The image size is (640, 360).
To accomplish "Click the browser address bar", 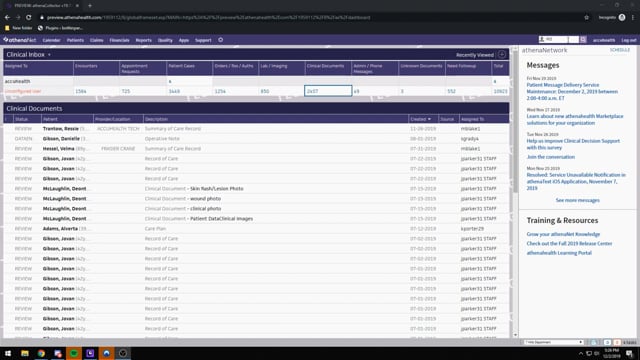I will 310,18.
